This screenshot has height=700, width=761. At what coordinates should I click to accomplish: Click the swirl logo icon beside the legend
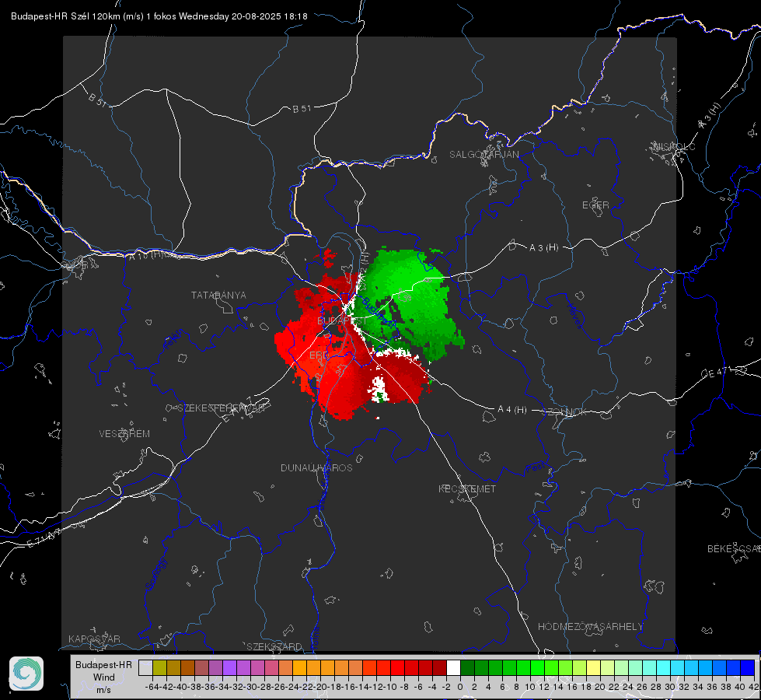click(26, 674)
